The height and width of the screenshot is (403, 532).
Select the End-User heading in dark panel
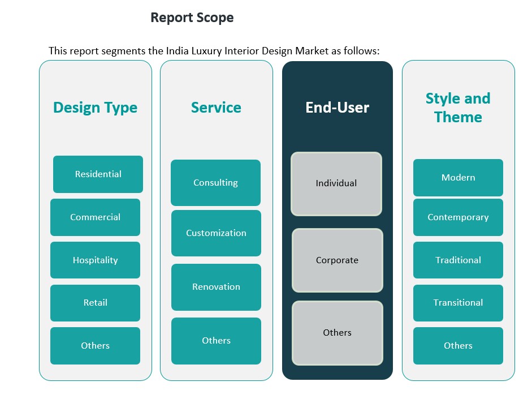pyautogui.click(x=337, y=108)
